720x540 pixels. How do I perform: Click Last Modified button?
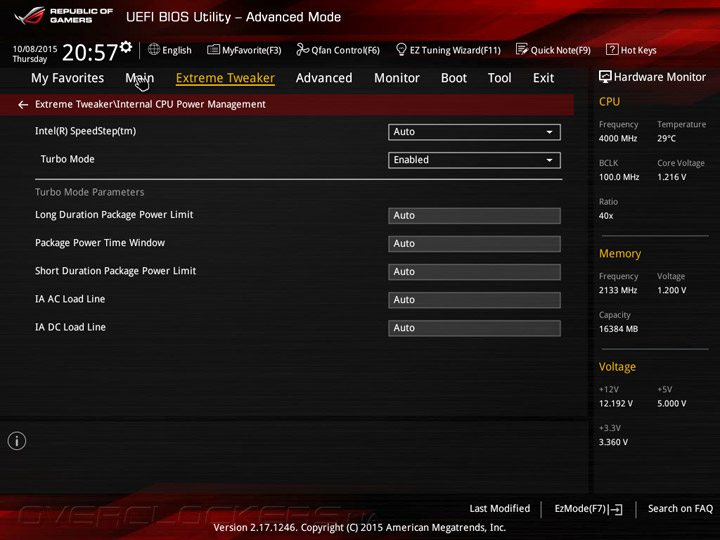tap(500, 509)
